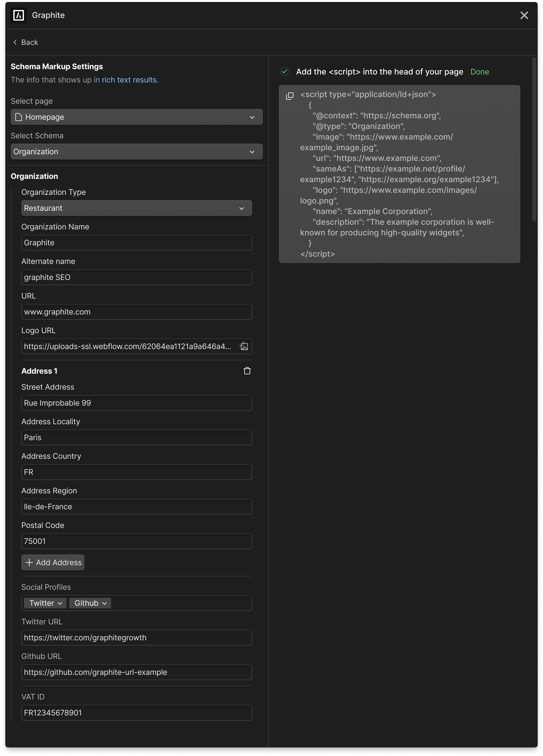Open the Twitter social profile chip dropdown
The image size is (543, 756).
point(45,603)
